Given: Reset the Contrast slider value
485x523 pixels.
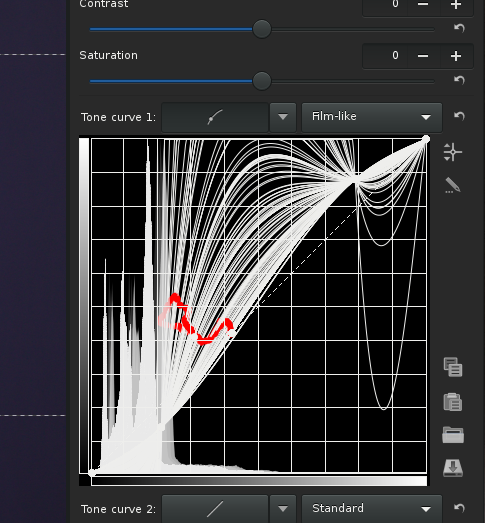Looking at the screenshot, I should pos(459,28).
